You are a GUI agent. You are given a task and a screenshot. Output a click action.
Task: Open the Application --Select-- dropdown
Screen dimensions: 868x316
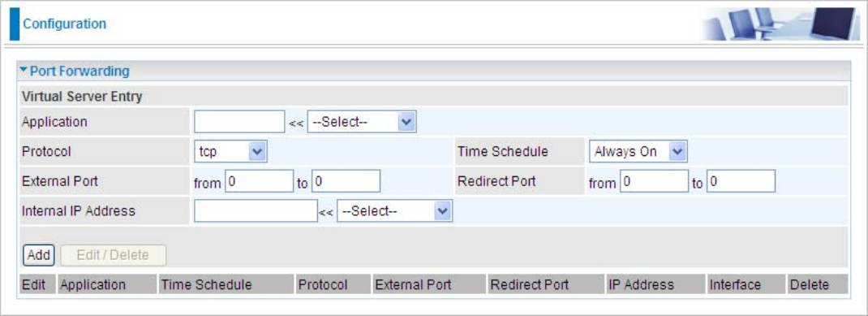[362, 122]
